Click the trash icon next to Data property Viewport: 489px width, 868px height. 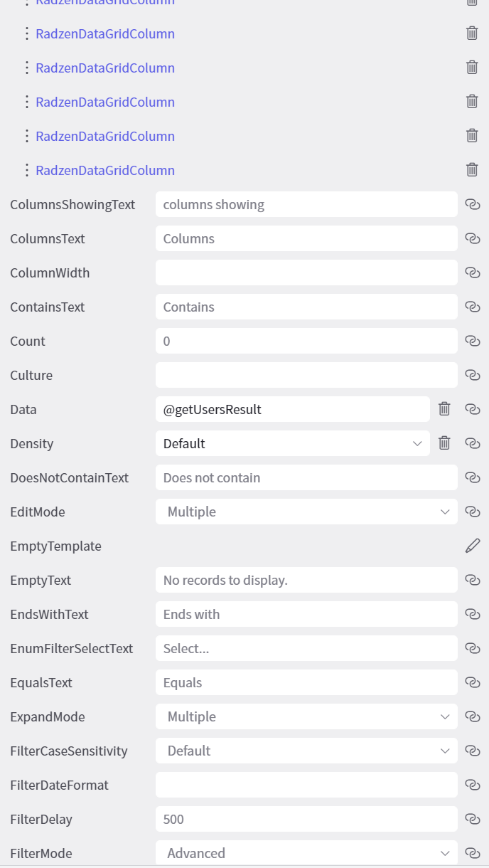(x=444, y=409)
